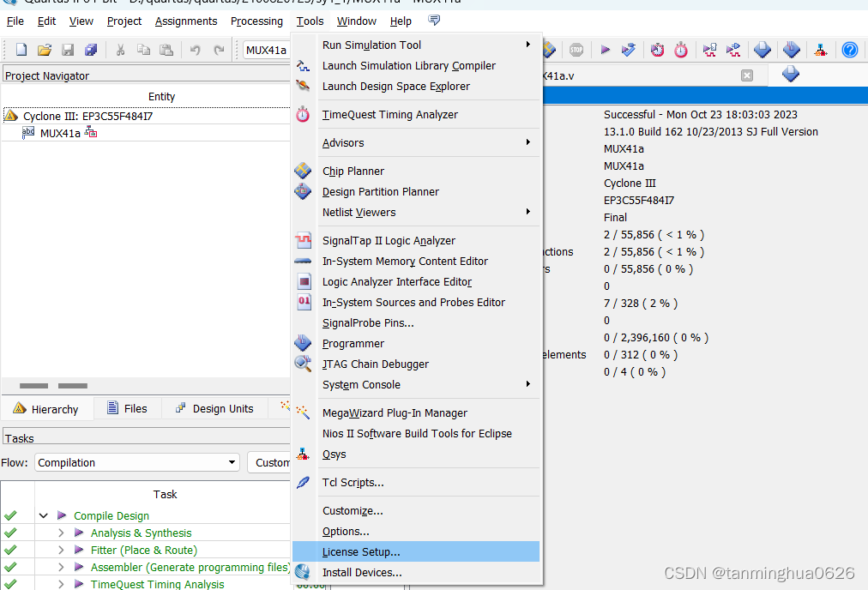This screenshot has height=590, width=868.
Task: Click the SignalTap II Logic Analyzer icon
Action: coord(304,240)
